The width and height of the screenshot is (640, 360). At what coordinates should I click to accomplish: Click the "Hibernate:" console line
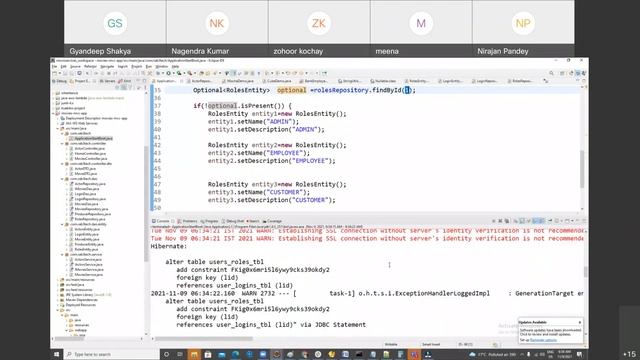coord(169,247)
